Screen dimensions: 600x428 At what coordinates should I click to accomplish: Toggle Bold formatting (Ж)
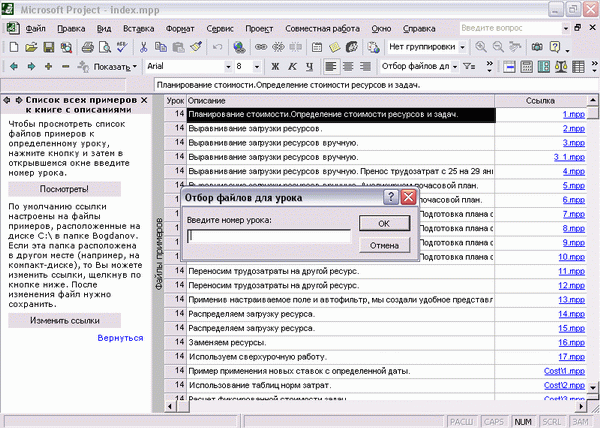(x=275, y=67)
